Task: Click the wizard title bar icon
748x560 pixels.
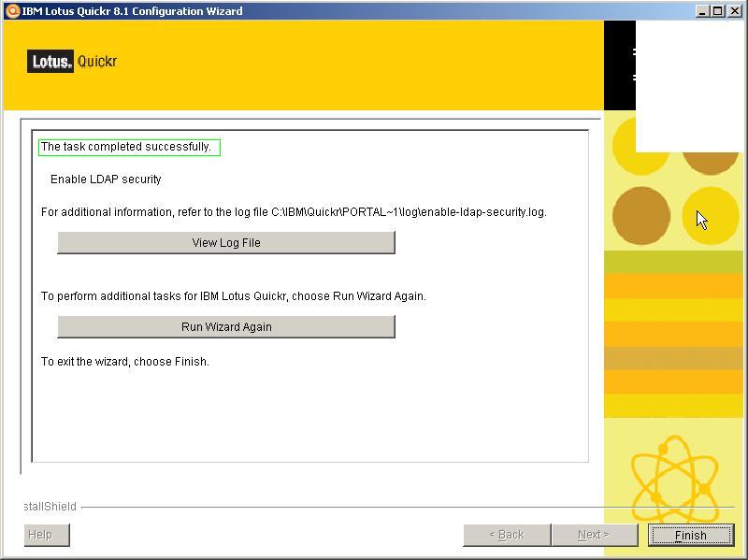Action: coord(12,10)
